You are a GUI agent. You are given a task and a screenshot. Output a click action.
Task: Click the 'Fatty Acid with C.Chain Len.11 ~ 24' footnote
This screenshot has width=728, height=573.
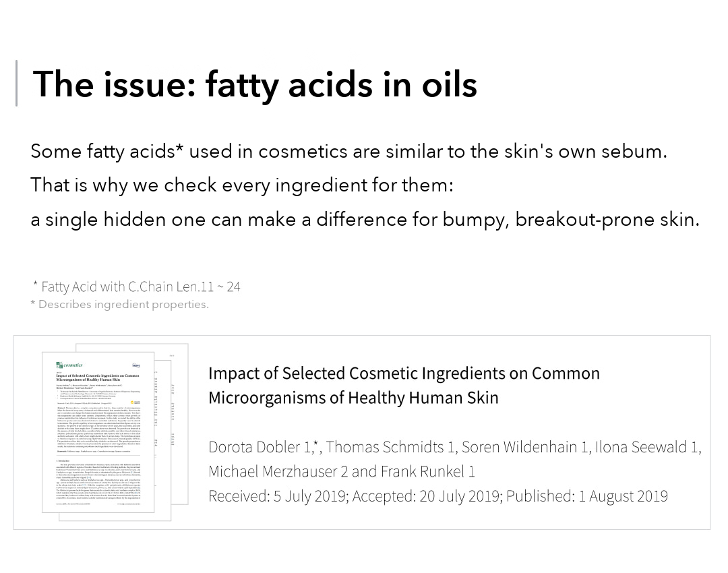141,286
